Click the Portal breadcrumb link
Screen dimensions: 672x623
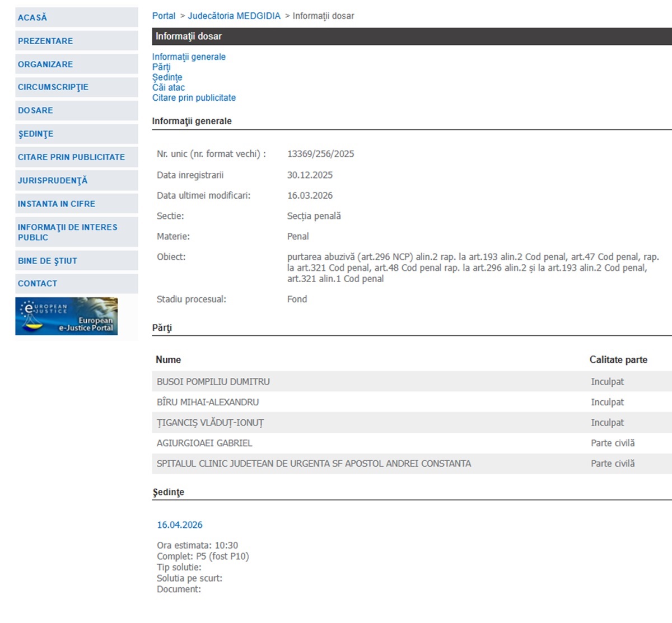pyautogui.click(x=164, y=16)
